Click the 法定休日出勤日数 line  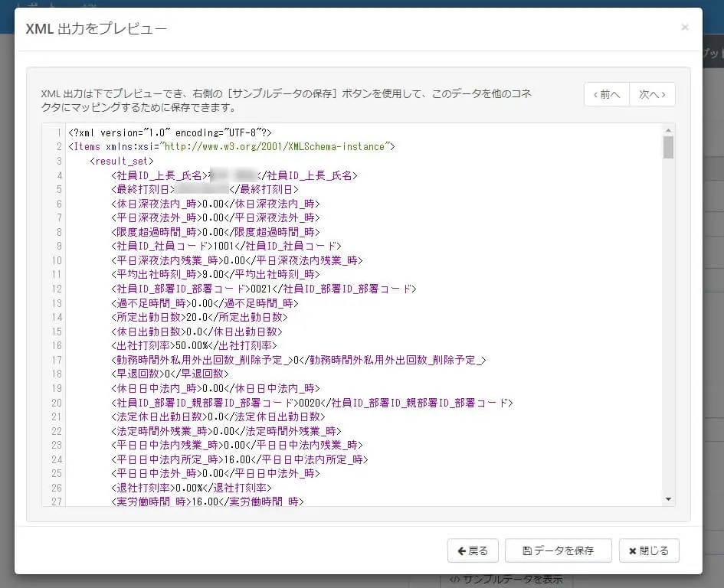click(218, 416)
